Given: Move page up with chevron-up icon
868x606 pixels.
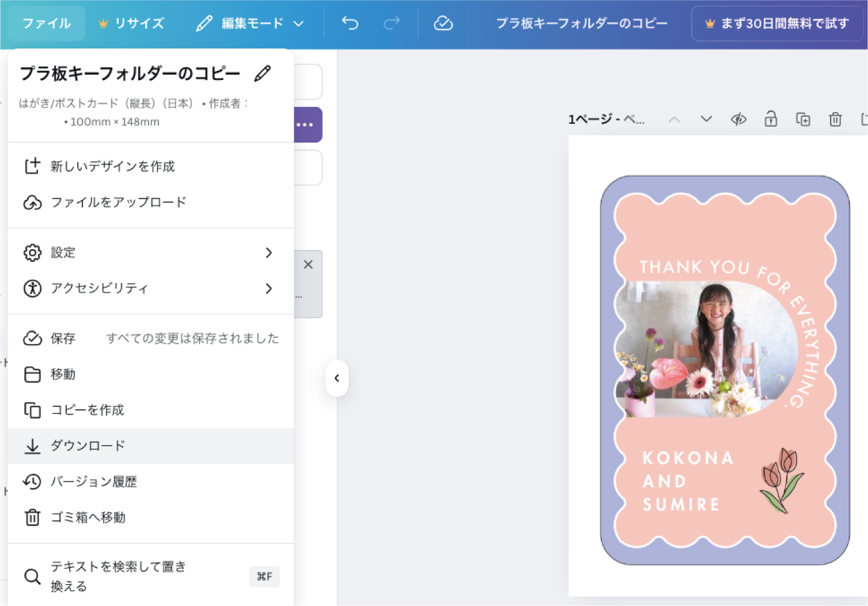Looking at the screenshot, I should [674, 119].
